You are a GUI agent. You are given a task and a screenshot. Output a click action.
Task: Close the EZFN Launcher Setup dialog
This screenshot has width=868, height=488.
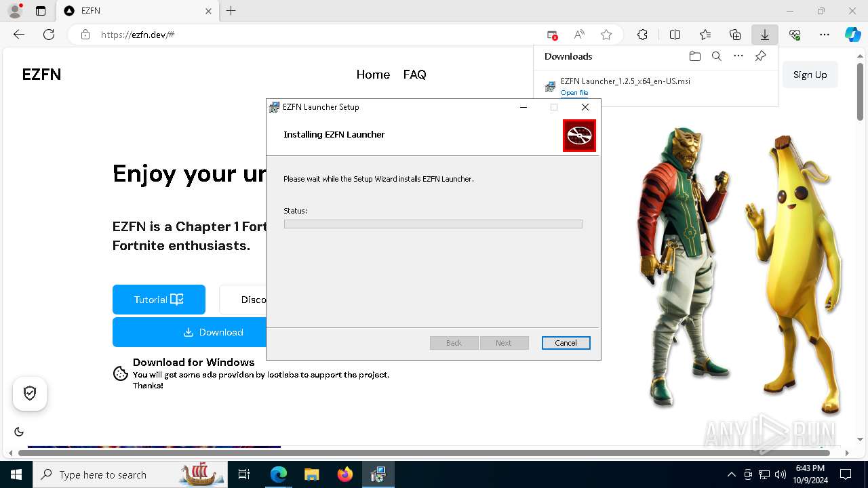[585, 107]
